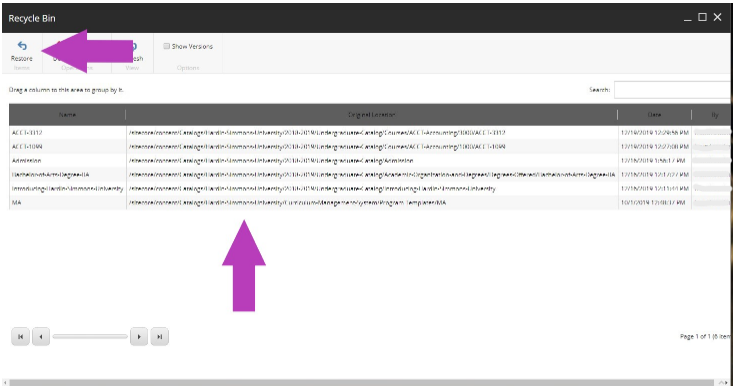Screen dimensions: 734x386
Task: Sort by the By column header
Action: [714, 115]
